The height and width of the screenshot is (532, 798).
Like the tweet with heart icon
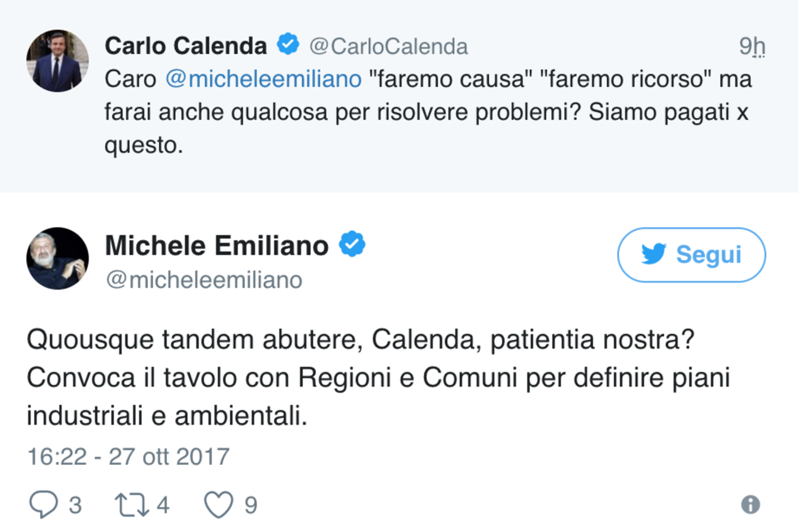pos(219,504)
